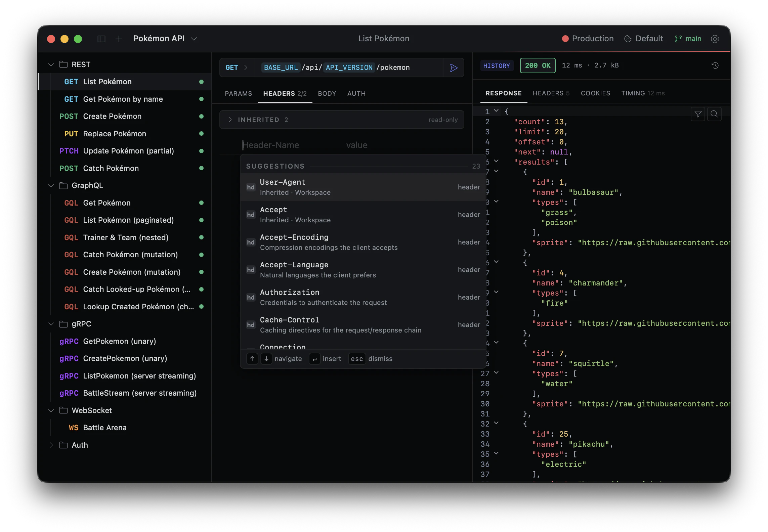Viewport: 768px width, 532px height.
Task: Click the red Production environment dot
Action: 565,39
